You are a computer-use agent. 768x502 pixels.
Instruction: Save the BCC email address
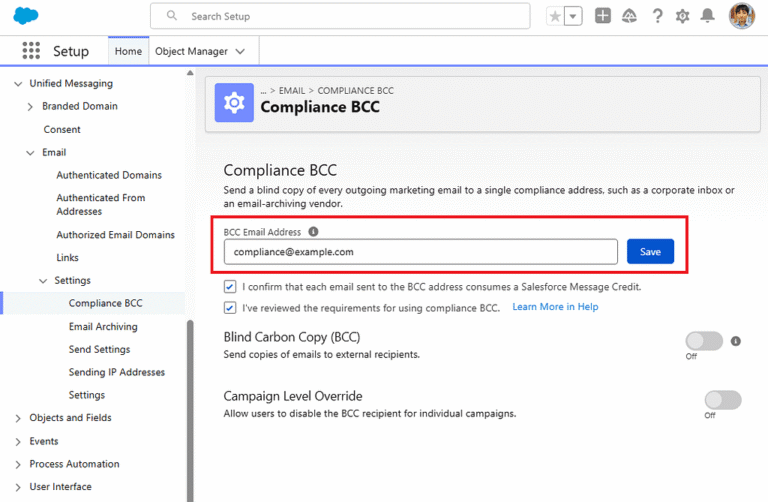(x=650, y=252)
